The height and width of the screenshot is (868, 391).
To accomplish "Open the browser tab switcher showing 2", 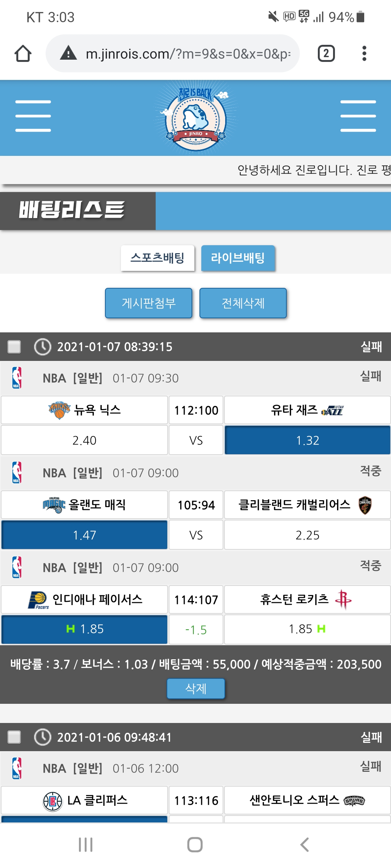I will pos(326,54).
